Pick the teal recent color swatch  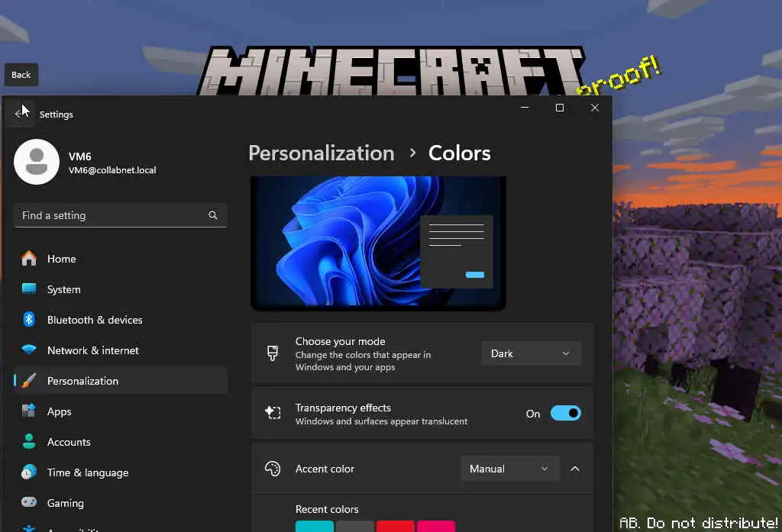314,526
